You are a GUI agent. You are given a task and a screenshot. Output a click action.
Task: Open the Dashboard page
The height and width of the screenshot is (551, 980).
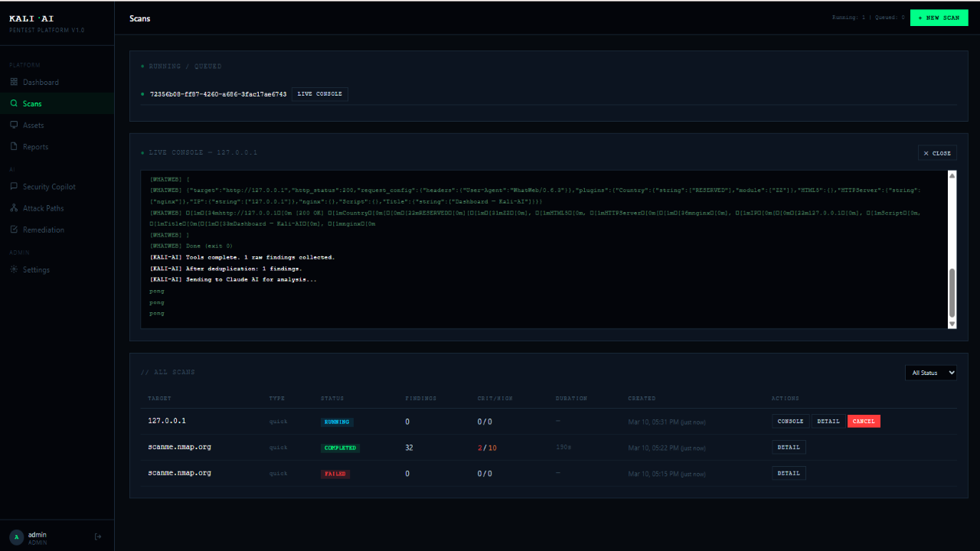pos(57,82)
